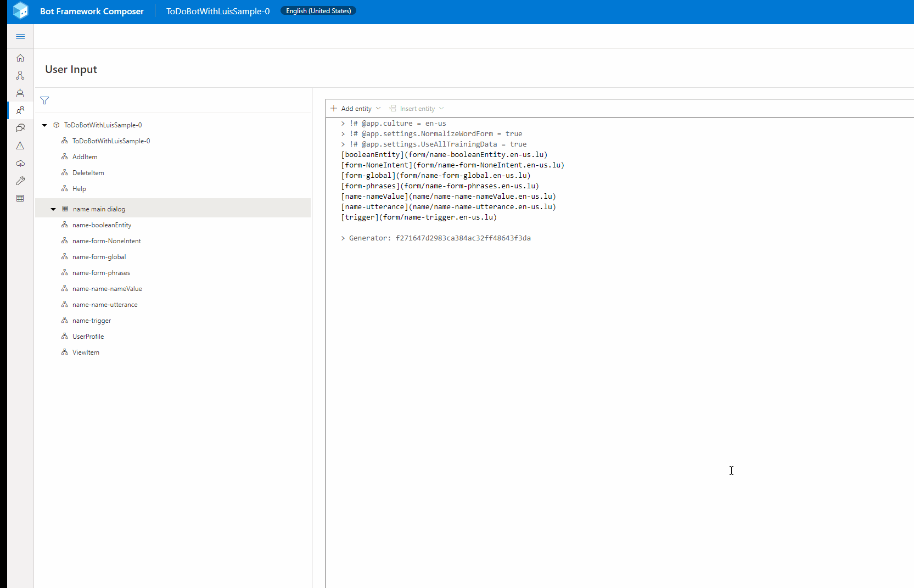Collapse the name main dialog tree node
Screen dimensions: 914x588
[53, 209]
